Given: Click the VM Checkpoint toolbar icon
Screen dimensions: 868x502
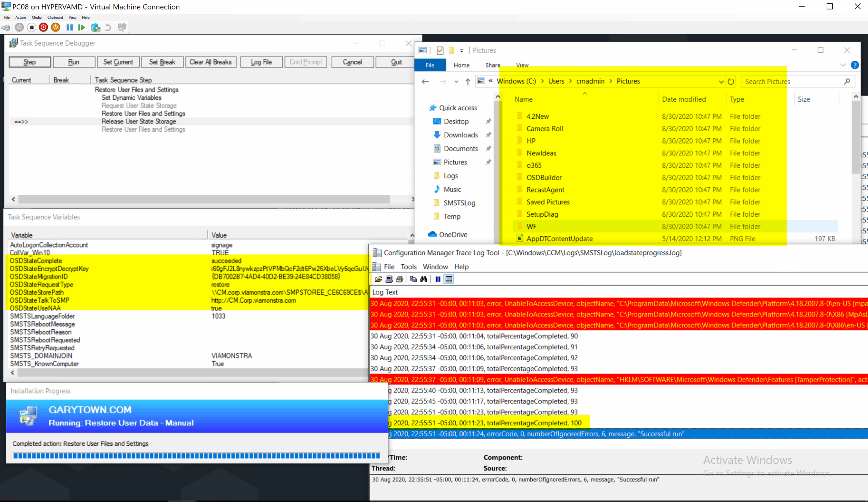Looking at the screenshot, I should 95,27.
